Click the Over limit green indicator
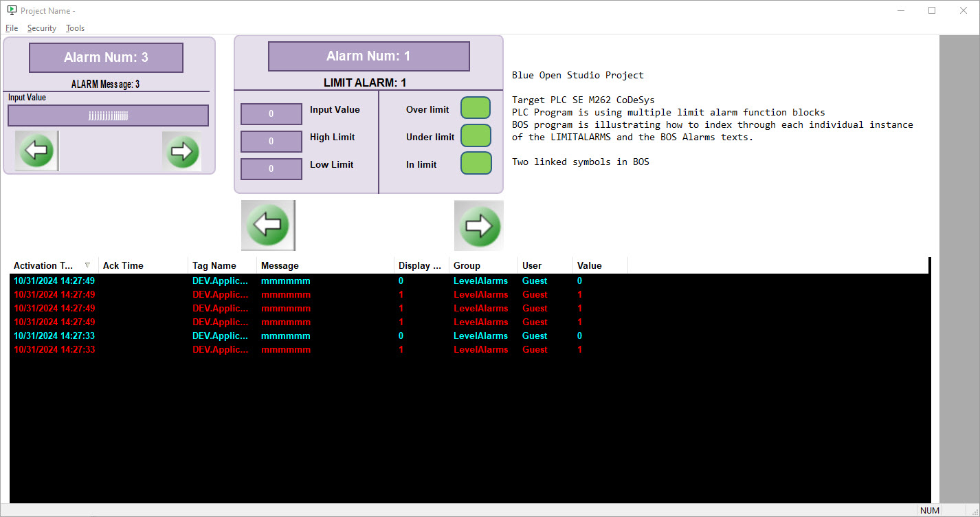980x517 pixels. [x=475, y=109]
